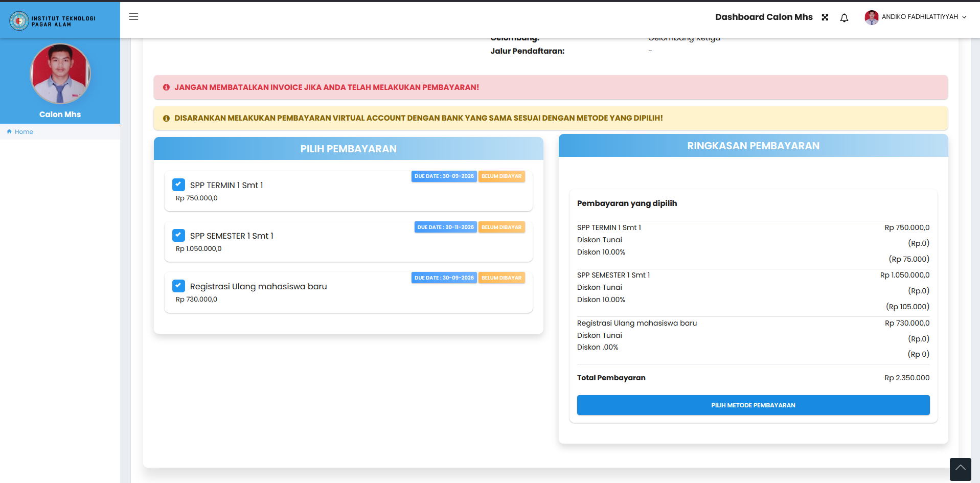Click the Dashboard Calon Mhs title
Image resolution: width=980 pixels, height=483 pixels.
[x=764, y=17]
